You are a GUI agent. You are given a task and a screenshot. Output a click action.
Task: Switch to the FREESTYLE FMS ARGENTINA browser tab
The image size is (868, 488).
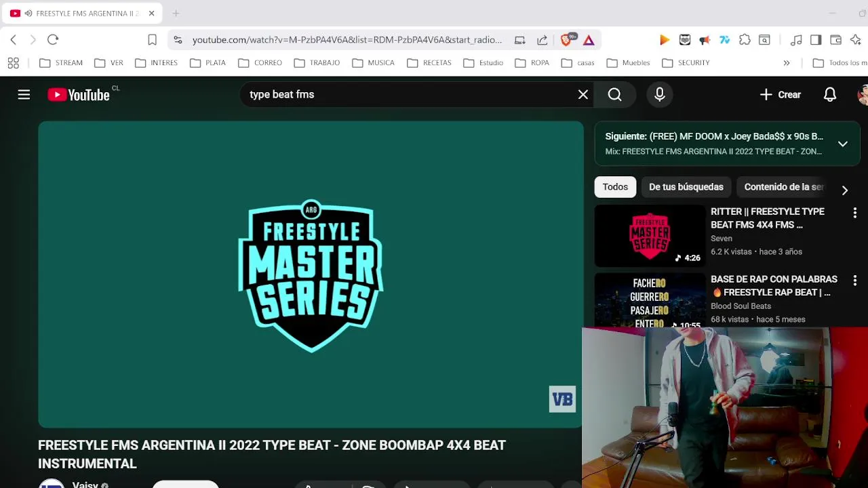pyautogui.click(x=81, y=14)
